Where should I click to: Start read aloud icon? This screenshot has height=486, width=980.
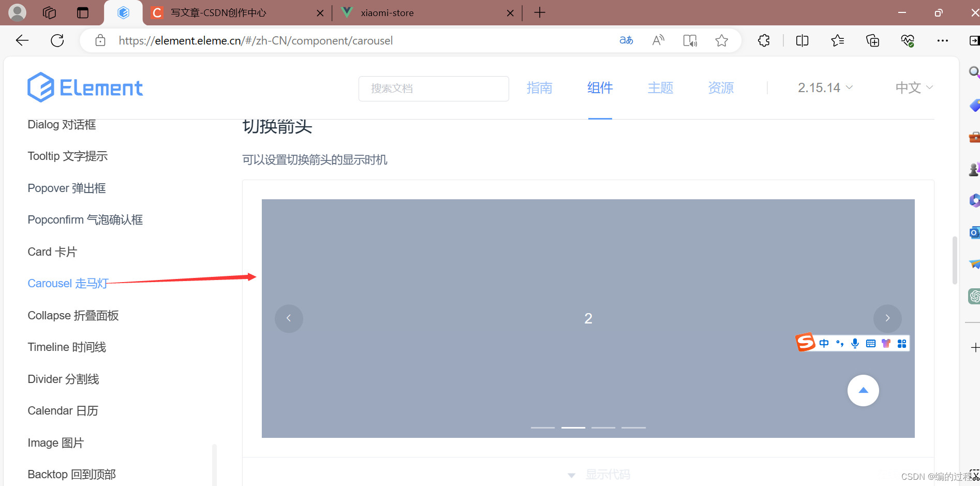[658, 40]
